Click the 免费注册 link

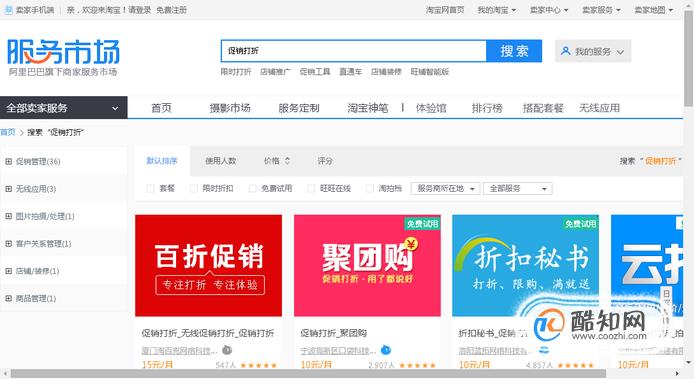click(171, 10)
